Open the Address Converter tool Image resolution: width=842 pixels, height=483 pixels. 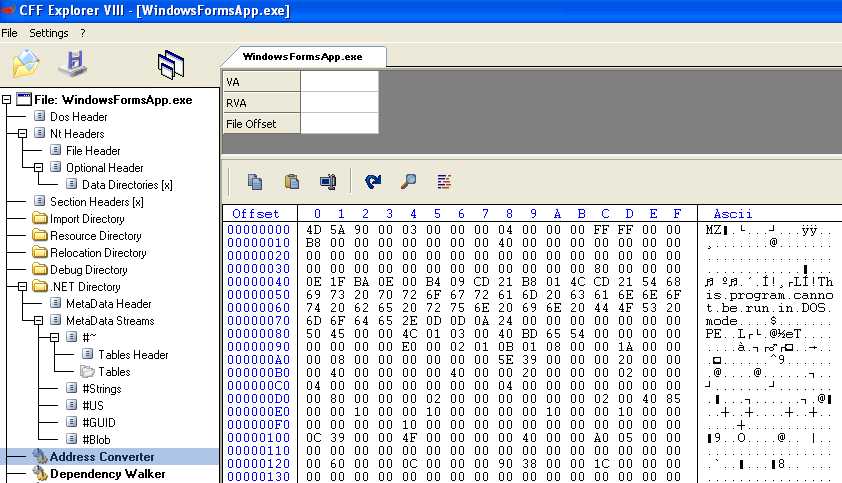coord(102,457)
